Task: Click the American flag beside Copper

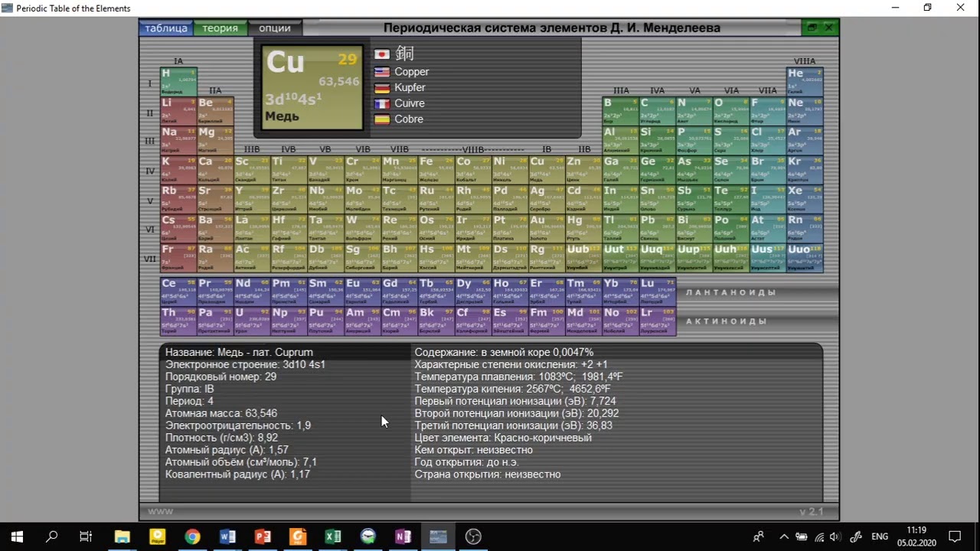Action: click(x=382, y=72)
